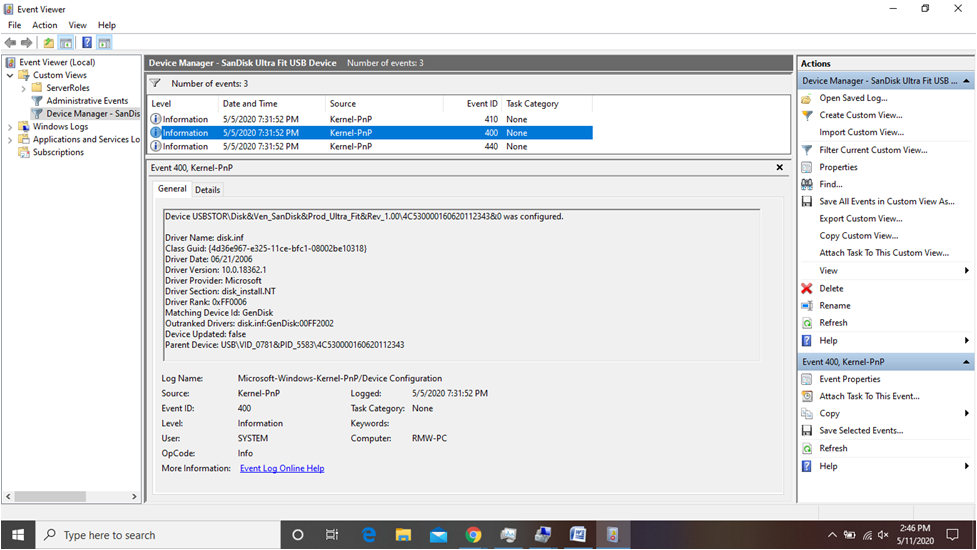Click the Find binoculars icon
Image resolution: width=977 pixels, height=550 pixels.
[x=807, y=184]
